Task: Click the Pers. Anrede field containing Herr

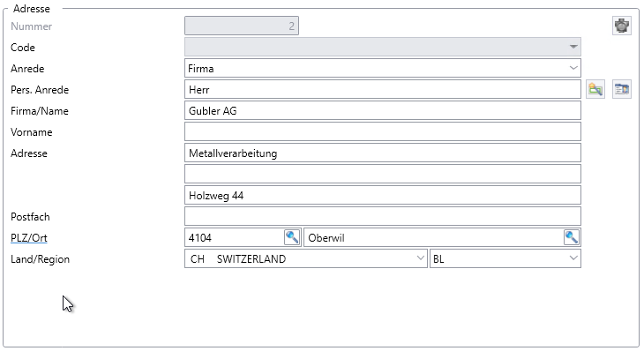Action: coord(382,89)
